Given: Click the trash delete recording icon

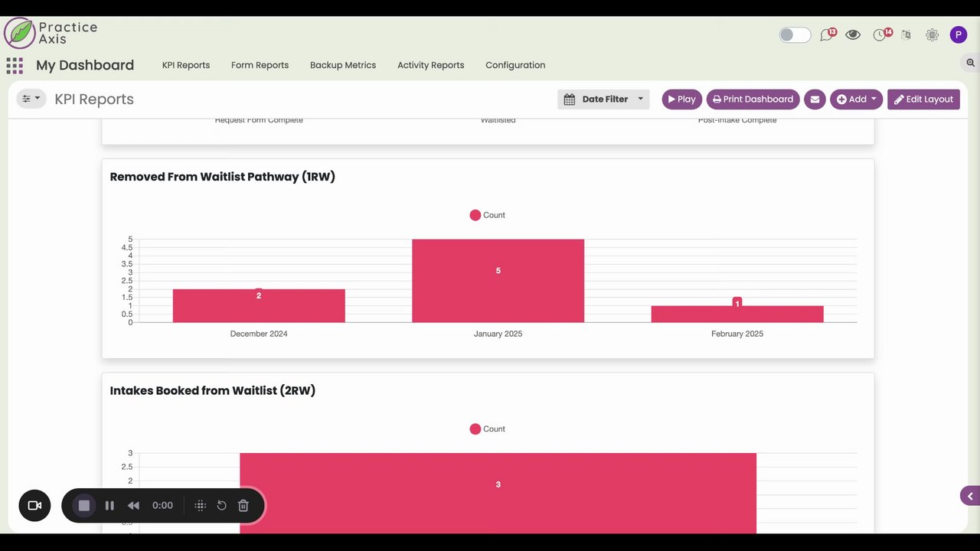Looking at the screenshot, I should coord(243,505).
